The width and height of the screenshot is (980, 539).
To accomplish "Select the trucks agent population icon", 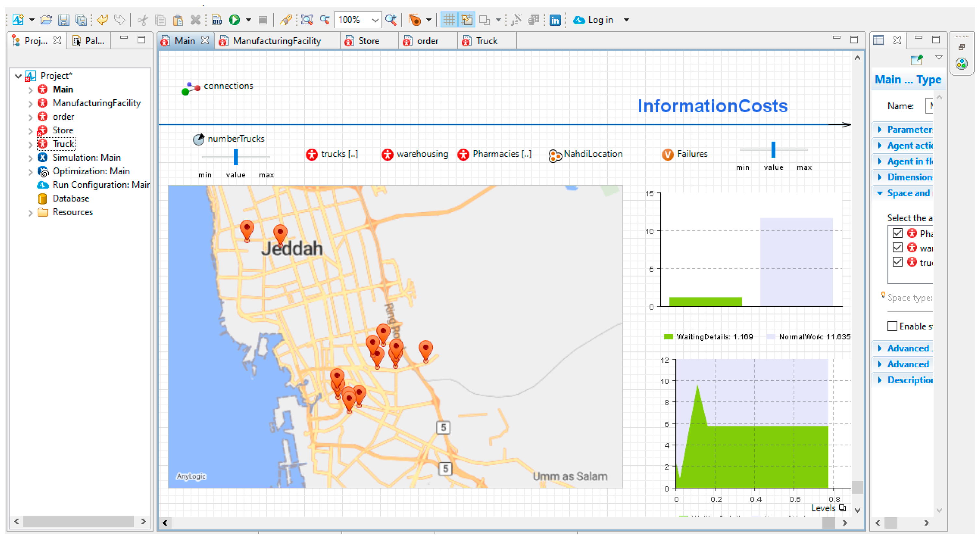I will [312, 154].
